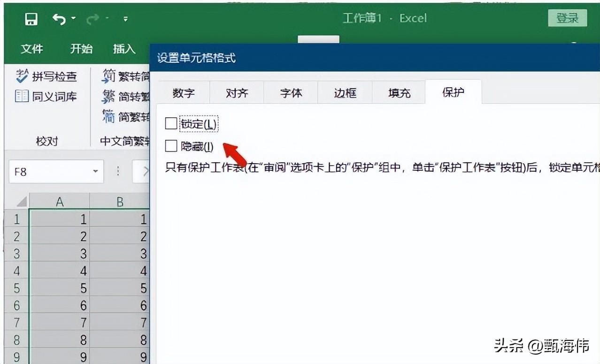Click cell A3 containing 3
600x364 pixels.
coord(60,254)
